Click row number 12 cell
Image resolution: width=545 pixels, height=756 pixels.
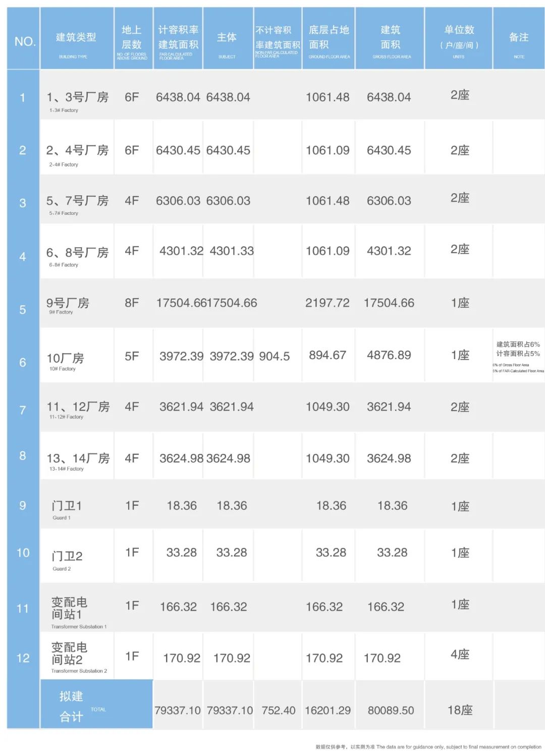point(23,658)
